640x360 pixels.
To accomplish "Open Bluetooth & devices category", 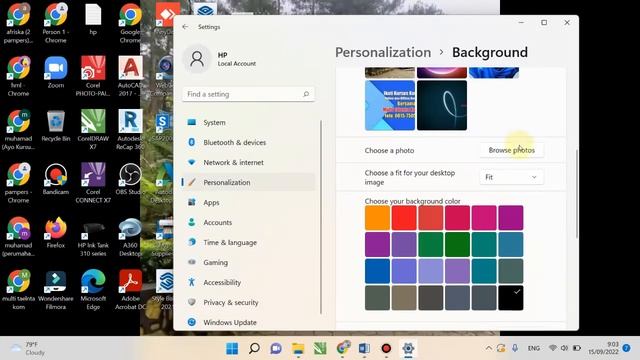I will 248,142.
